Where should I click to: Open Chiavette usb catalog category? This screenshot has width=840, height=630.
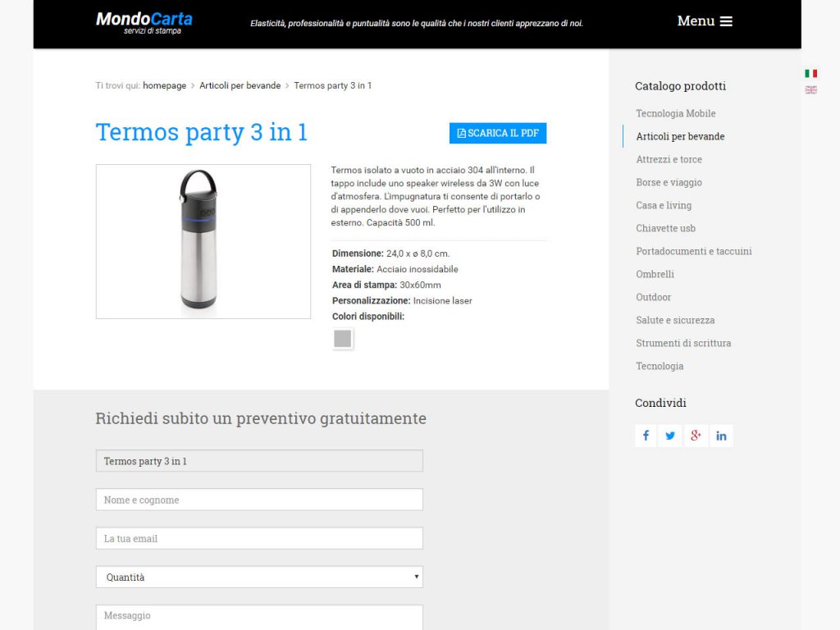[665, 228]
